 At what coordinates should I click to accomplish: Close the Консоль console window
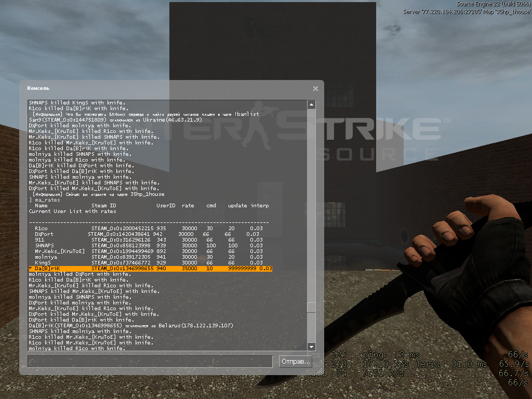click(315, 88)
